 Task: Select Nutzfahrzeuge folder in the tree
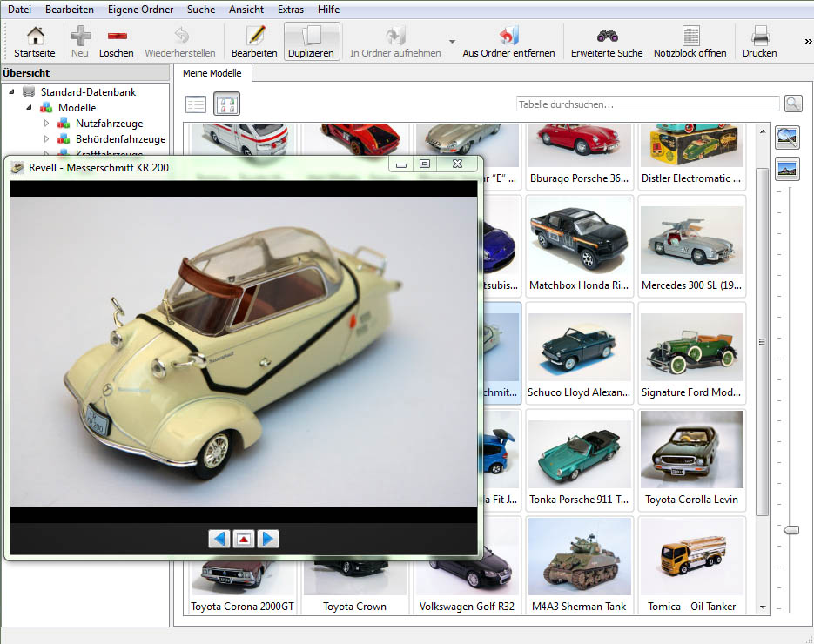tap(109, 124)
